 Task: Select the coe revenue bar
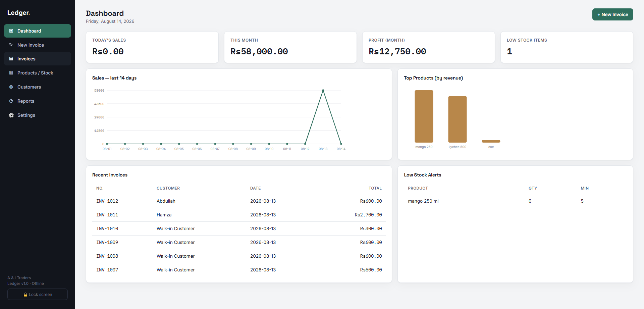491,141
